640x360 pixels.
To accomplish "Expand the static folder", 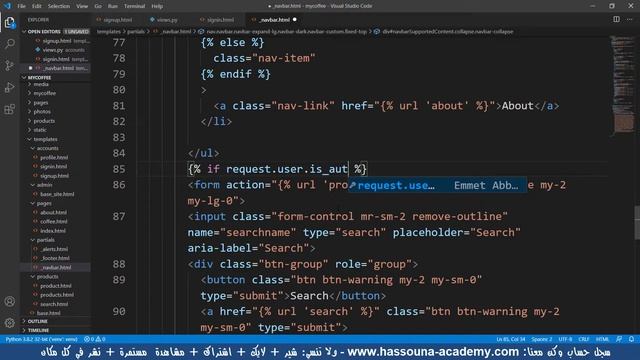I will point(40,130).
